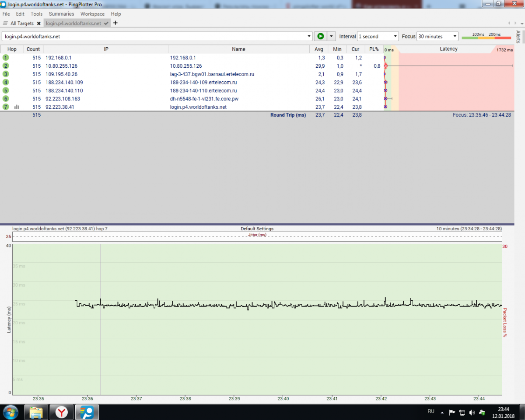525x420 pixels.
Task: Click the hamburger icon beside All Targets
Action: point(5,24)
